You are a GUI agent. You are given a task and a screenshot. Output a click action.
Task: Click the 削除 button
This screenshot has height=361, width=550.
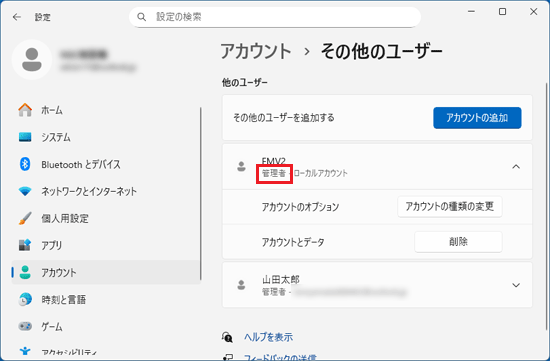458,242
